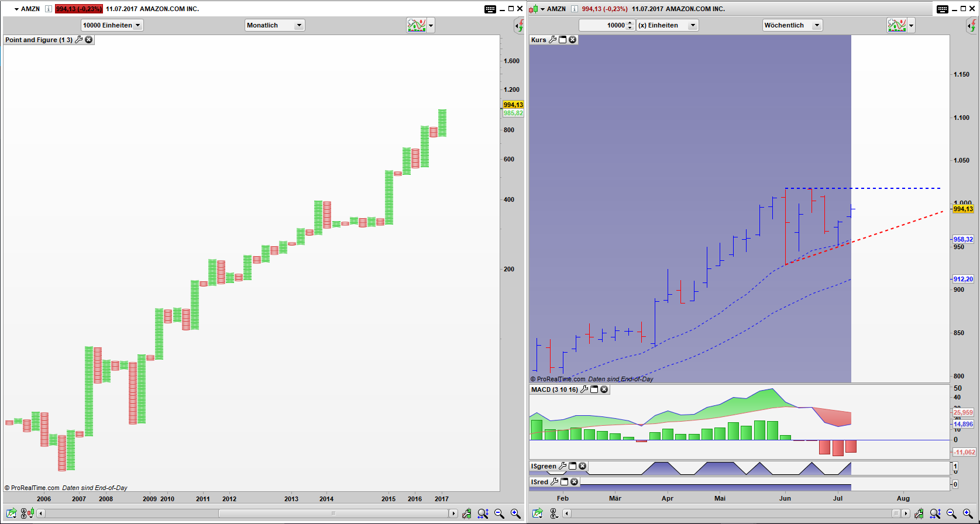Viewport: 980px width, 524px height.
Task: Toggle the ISred panel window maximize icon
Action: tap(564, 482)
